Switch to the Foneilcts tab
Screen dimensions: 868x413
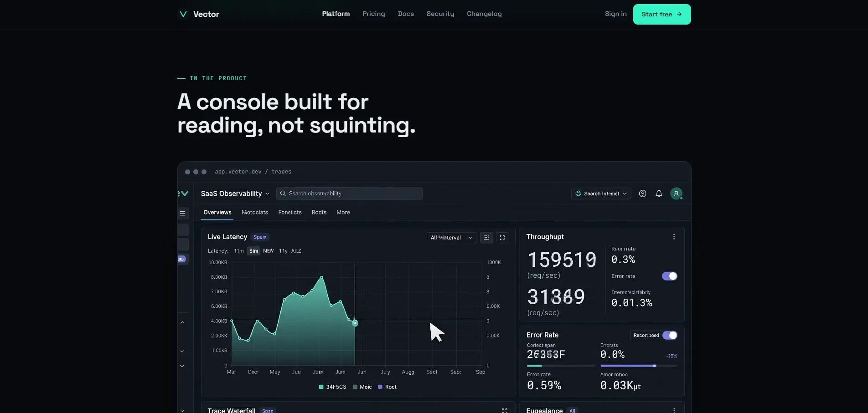(290, 212)
